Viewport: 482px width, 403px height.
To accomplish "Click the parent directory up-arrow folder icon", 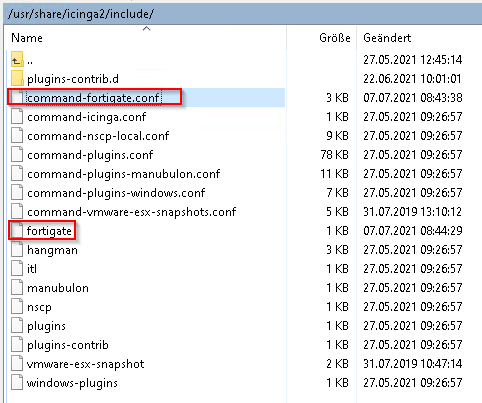I will pyautogui.click(x=17, y=59).
